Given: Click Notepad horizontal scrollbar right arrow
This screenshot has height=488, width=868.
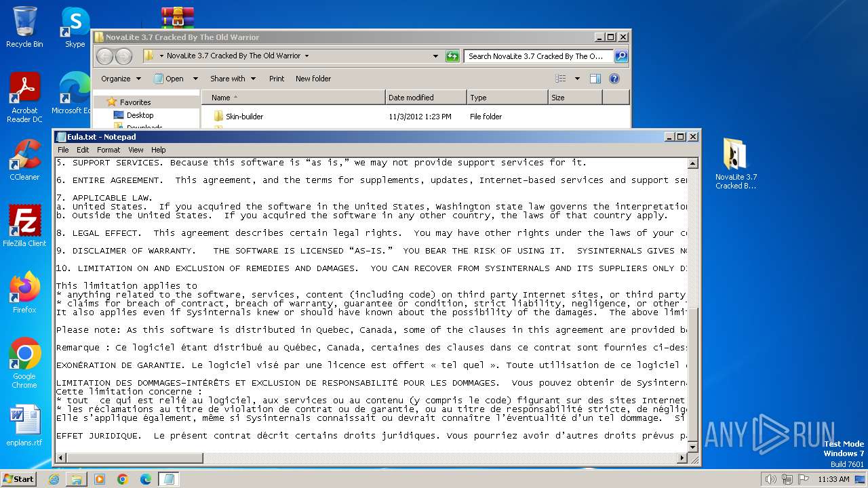Looking at the screenshot, I should [x=682, y=458].
